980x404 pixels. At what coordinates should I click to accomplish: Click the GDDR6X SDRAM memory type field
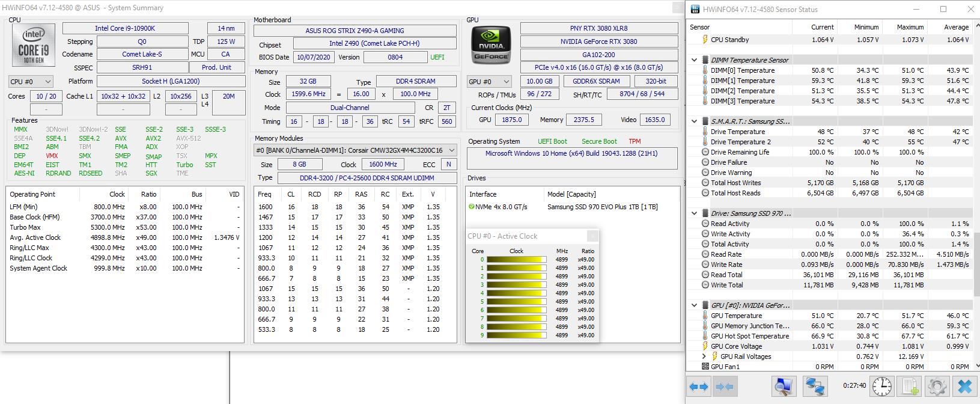tap(597, 81)
